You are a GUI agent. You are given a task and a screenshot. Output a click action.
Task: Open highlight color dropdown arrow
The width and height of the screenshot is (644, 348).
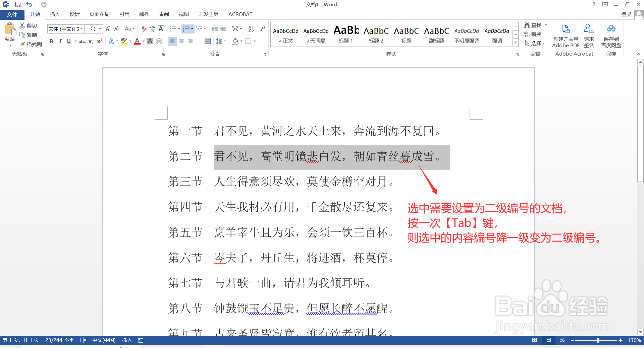pos(130,41)
